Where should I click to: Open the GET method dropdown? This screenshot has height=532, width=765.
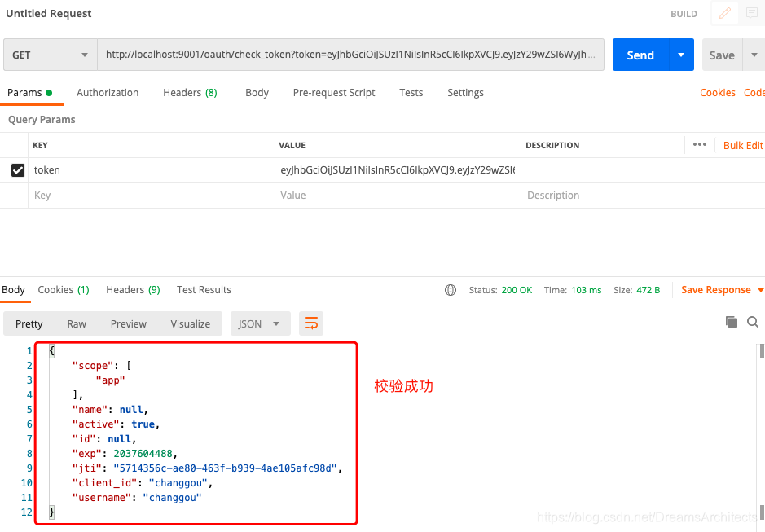[51, 55]
